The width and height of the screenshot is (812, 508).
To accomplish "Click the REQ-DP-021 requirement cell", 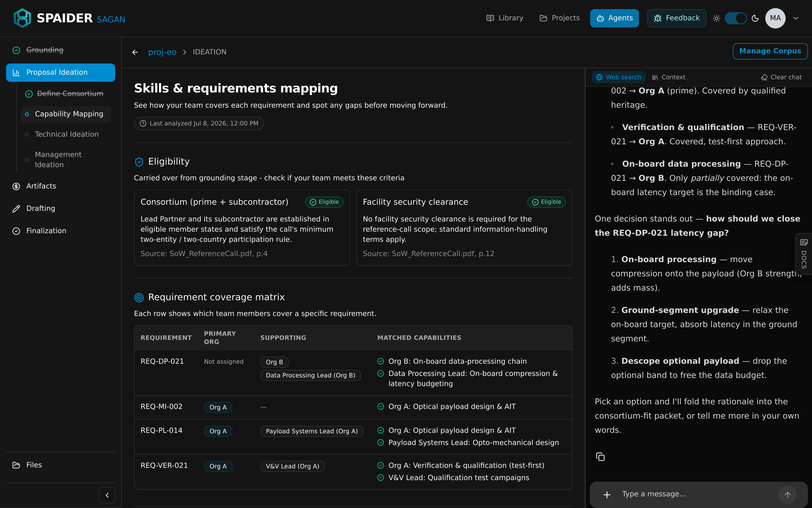I will click(162, 361).
